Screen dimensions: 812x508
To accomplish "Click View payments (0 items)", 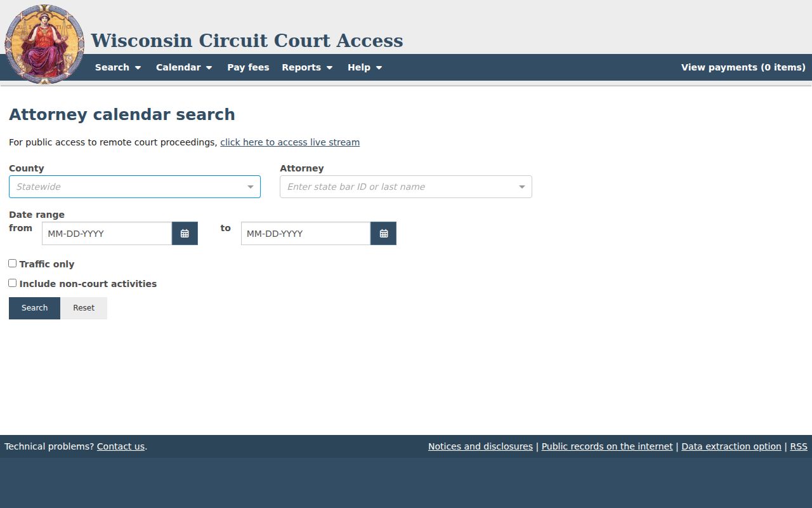I will tap(743, 67).
